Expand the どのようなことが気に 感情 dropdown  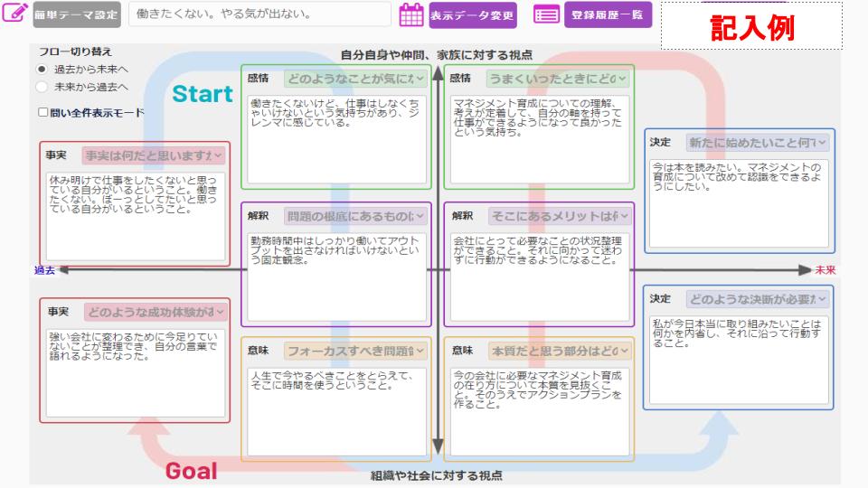coord(354,79)
